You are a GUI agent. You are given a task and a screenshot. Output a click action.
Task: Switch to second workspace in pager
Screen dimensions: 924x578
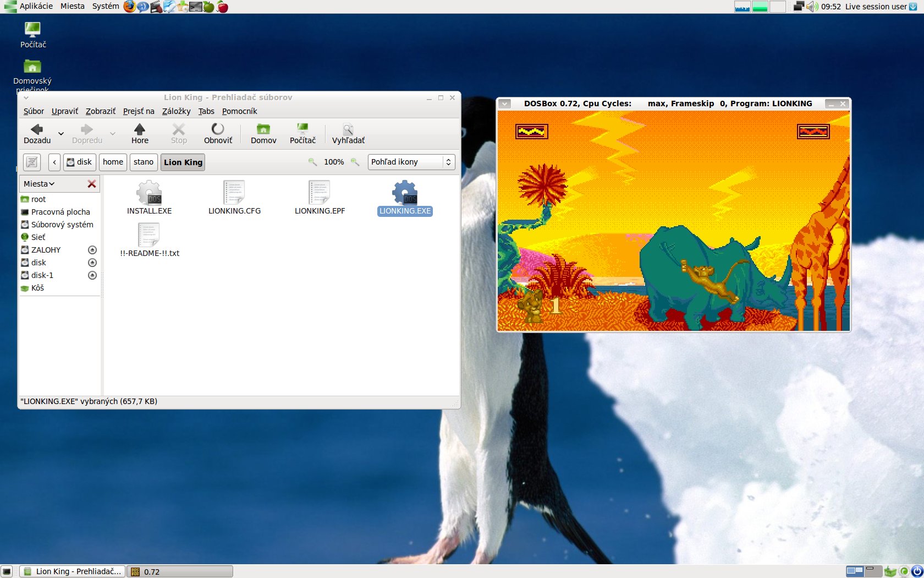873,571
